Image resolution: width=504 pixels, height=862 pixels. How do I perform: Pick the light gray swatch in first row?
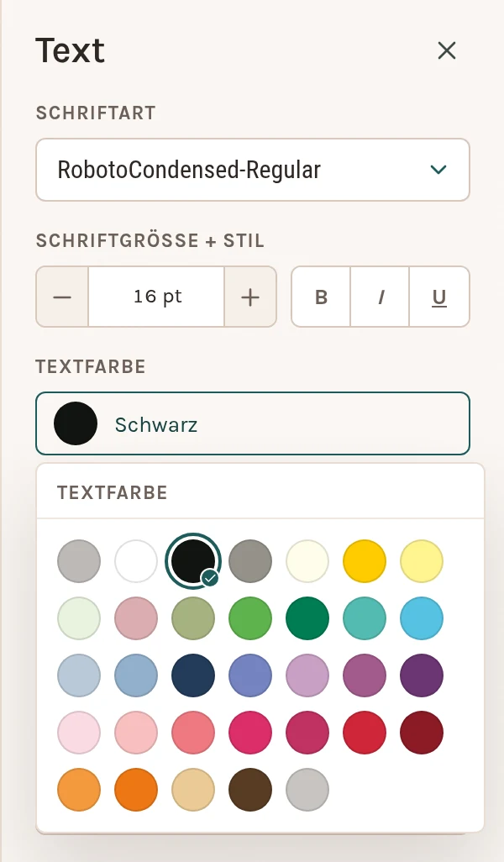point(79,560)
